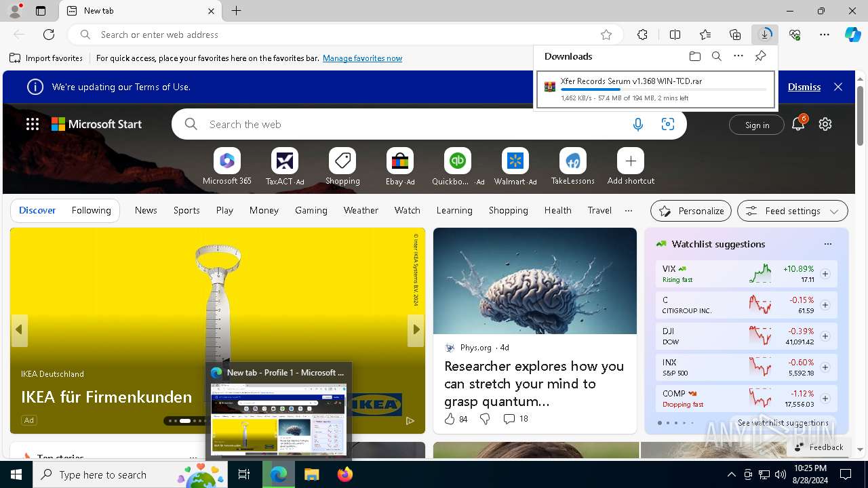The image size is (868, 488).
Task: Click Manage favorites now link
Action: tap(362, 58)
